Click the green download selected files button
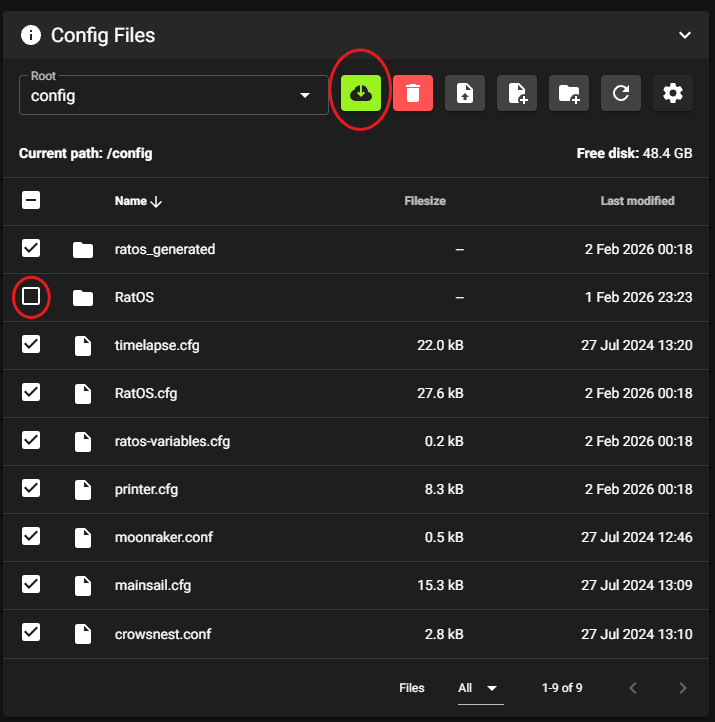Screen dimensions: 715x722 pyautogui.click(x=360, y=93)
